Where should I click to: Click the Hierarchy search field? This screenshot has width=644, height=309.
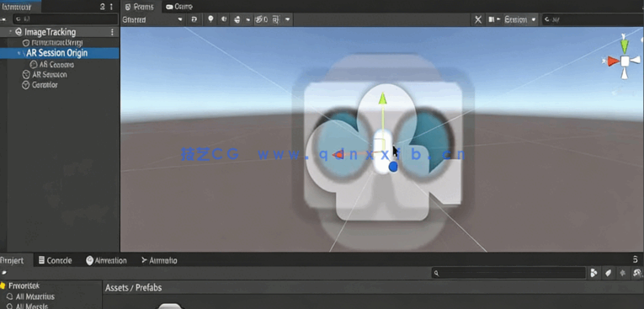(66, 19)
